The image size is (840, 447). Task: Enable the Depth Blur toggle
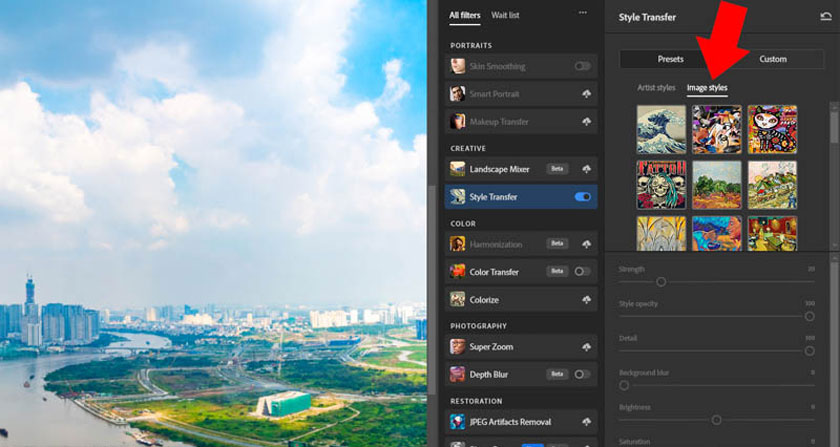[x=582, y=374]
